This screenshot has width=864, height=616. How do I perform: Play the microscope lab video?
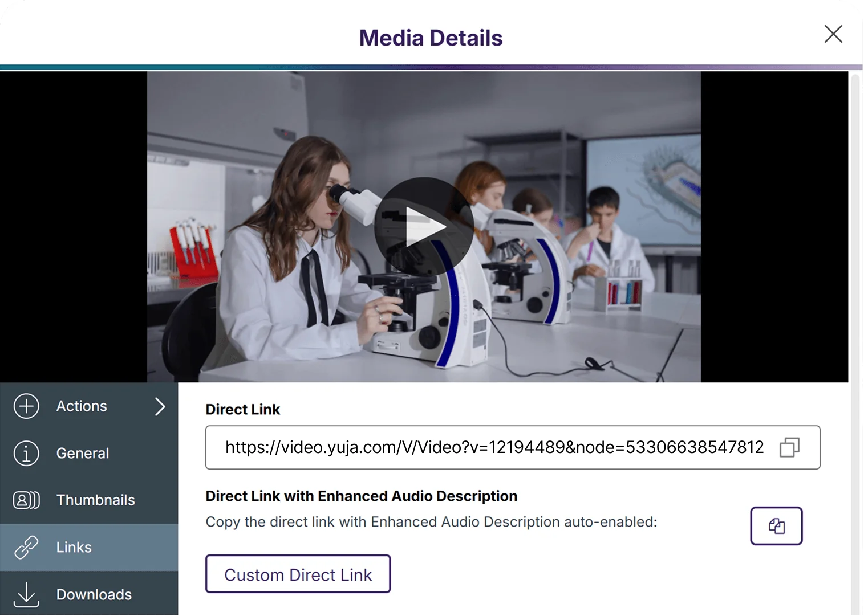tap(424, 227)
